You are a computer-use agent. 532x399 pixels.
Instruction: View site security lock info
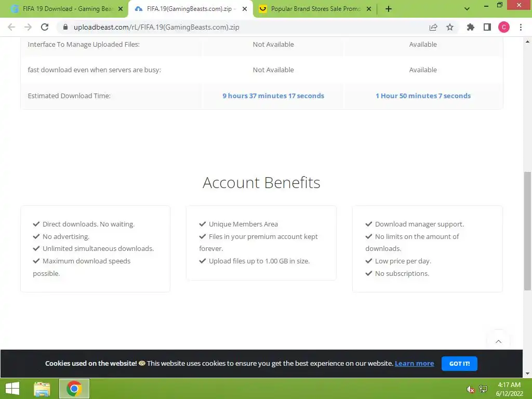click(65, 27)
